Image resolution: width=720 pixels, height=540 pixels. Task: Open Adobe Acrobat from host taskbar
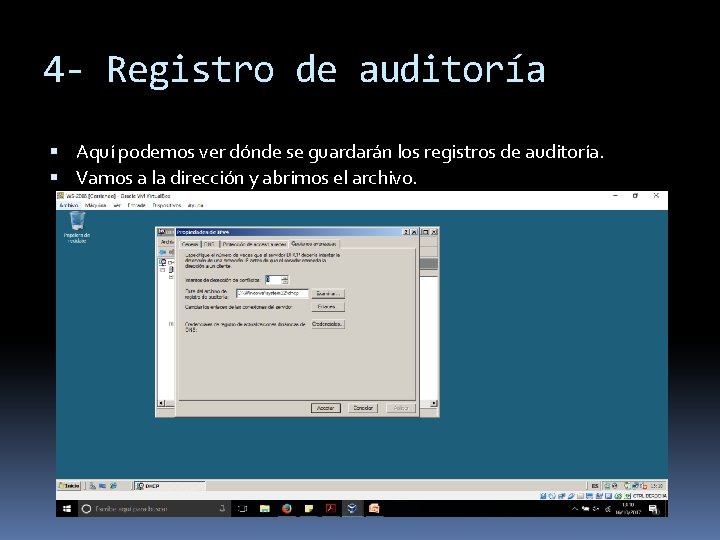[x=331, y=509]
